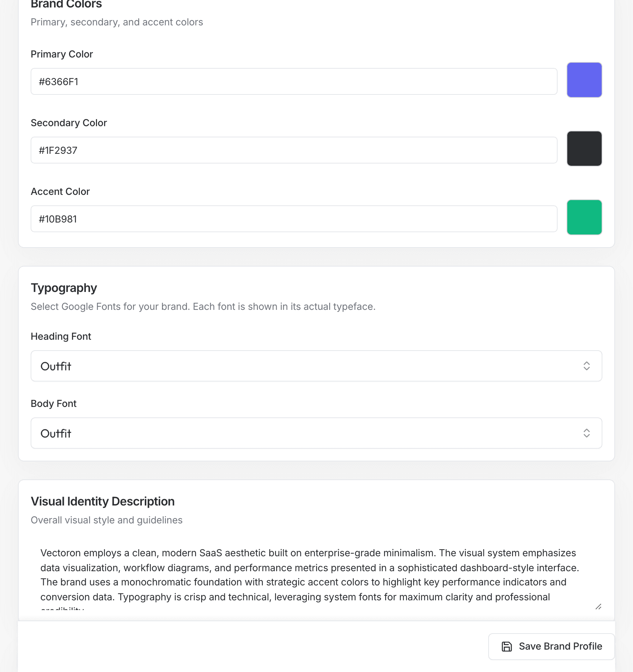Image resolution: width=633 pixels, height=672 pixels.
Task: Click the Heading Font chevron arrows icon
Action: 586,366
